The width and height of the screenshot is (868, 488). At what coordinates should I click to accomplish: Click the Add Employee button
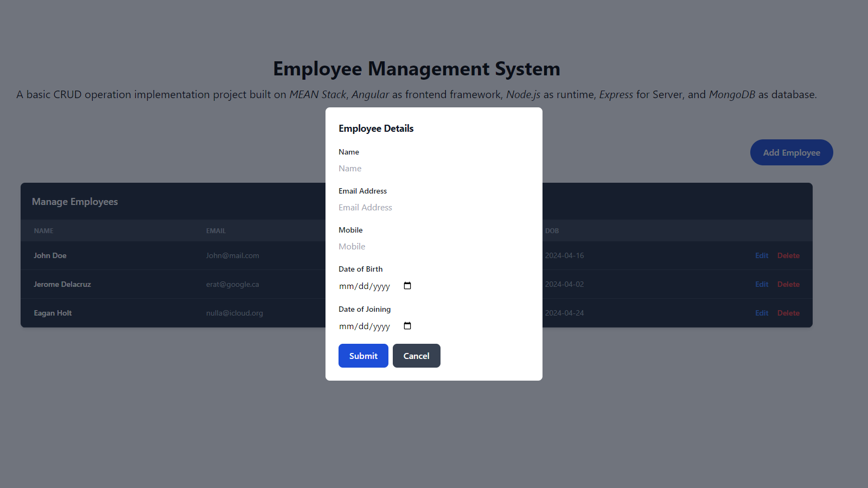(x=792, y=152)
